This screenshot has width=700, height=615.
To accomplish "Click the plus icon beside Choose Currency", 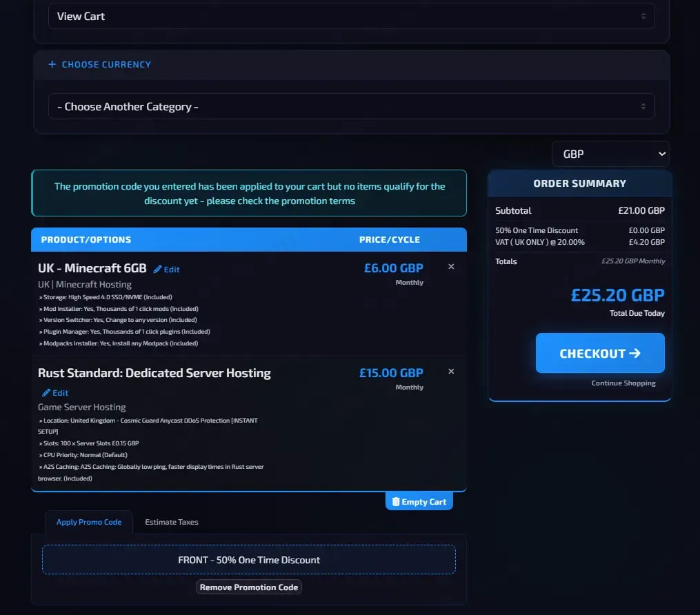I will pyautogui.click(x=52, y=64).
